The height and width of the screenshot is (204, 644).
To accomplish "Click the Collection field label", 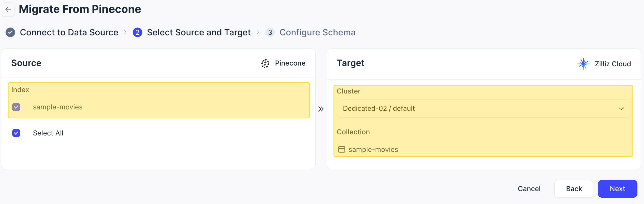I will (353, 132).
